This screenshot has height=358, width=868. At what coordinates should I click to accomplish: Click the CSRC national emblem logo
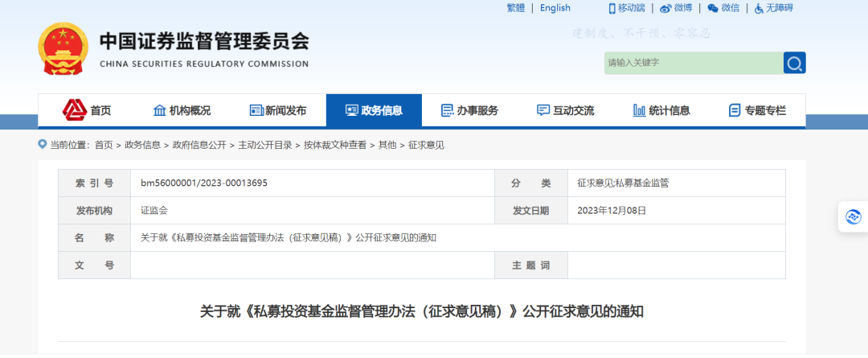63,48
